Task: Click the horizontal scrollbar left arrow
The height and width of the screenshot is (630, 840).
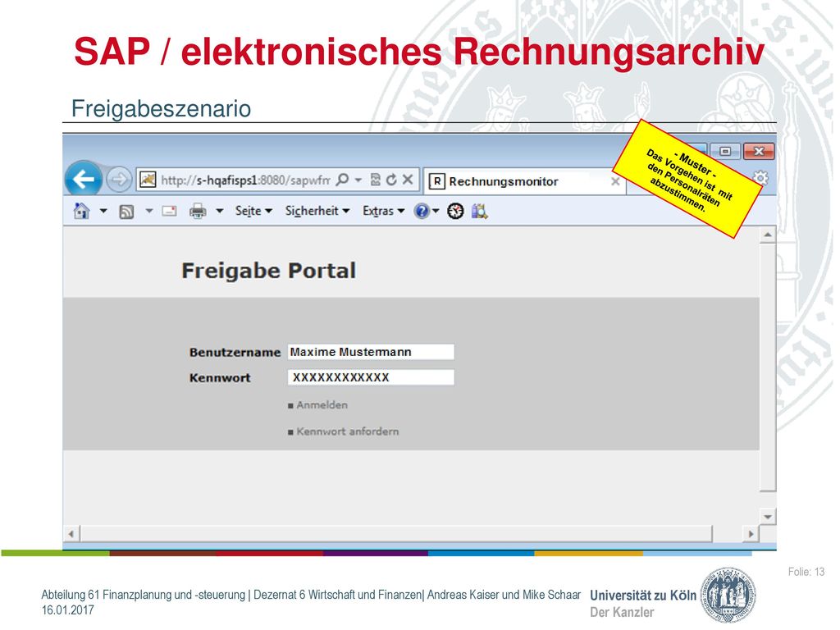Action: click(71, 533)
